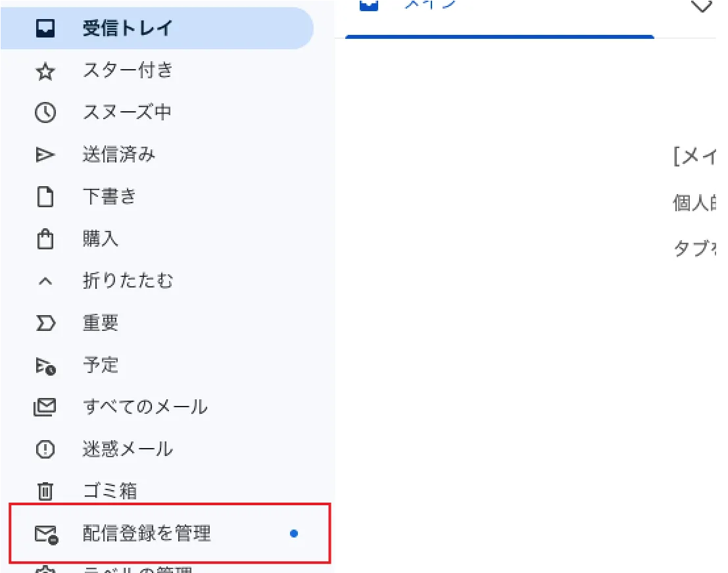Click the 予定 label text

click(x=100, y=364)
